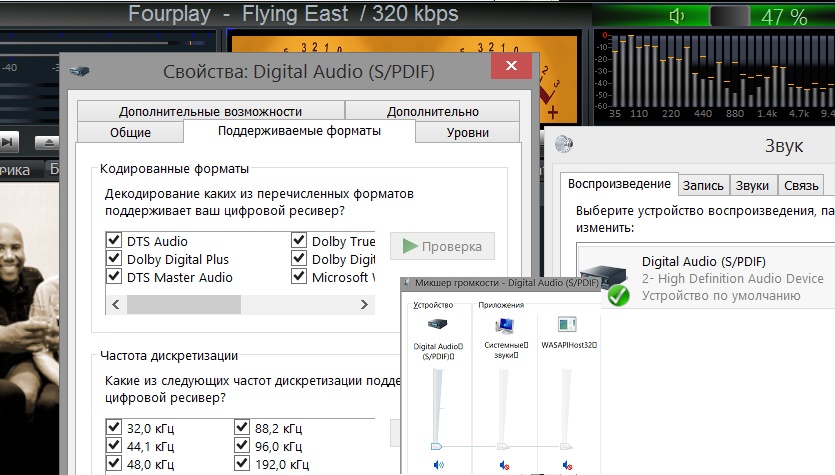Select Digital Audio (S/PDIF) in playback device list
This screenshot has height=475, width=835.
[705, 278]
